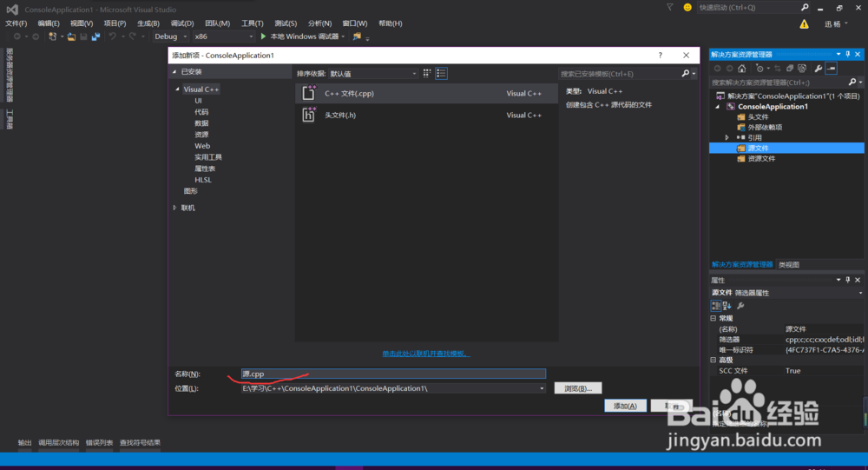The image size is (868, 470).
Task: Click the wrench Properties icon in Solution Explorer
Action: coord(819,68)
